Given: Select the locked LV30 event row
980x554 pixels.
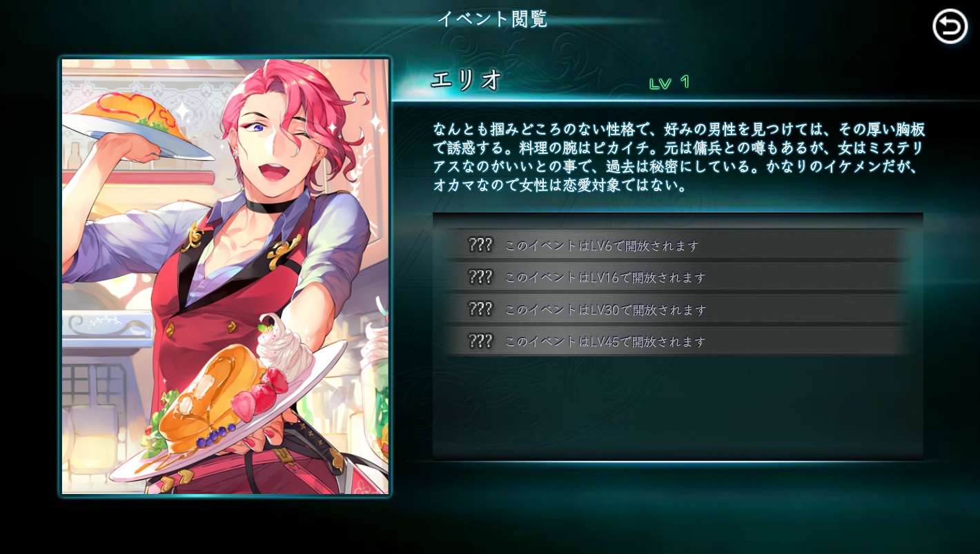Looking at the screenshot, I should click(x=678, y=309).
